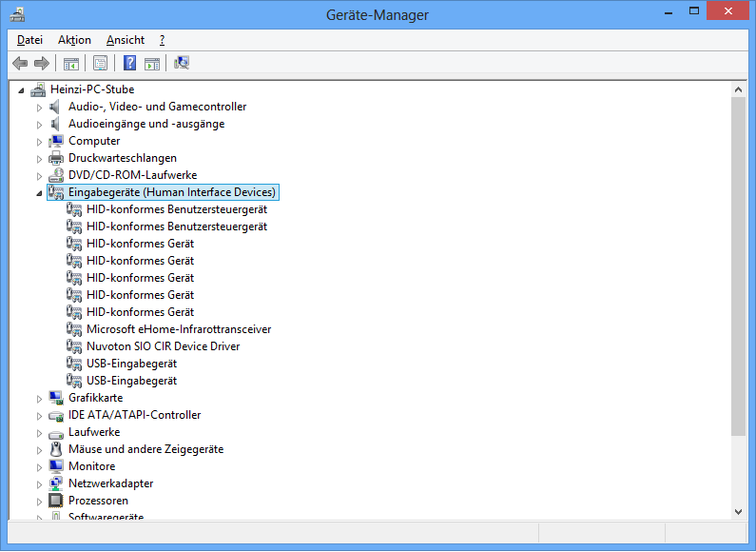The image size is (756, 552).
Task: Collapse the Heinzi-PC-Stube root node
Action: [21, 90]
